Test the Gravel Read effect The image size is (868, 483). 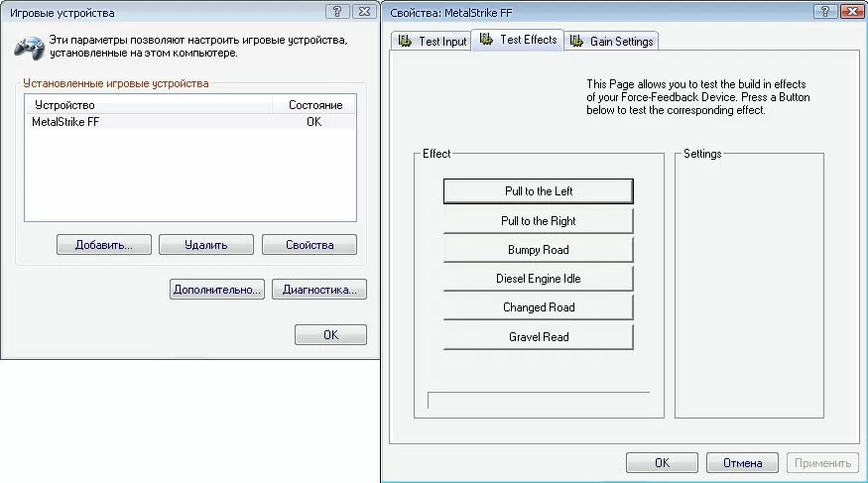click(x=538, y=337)
